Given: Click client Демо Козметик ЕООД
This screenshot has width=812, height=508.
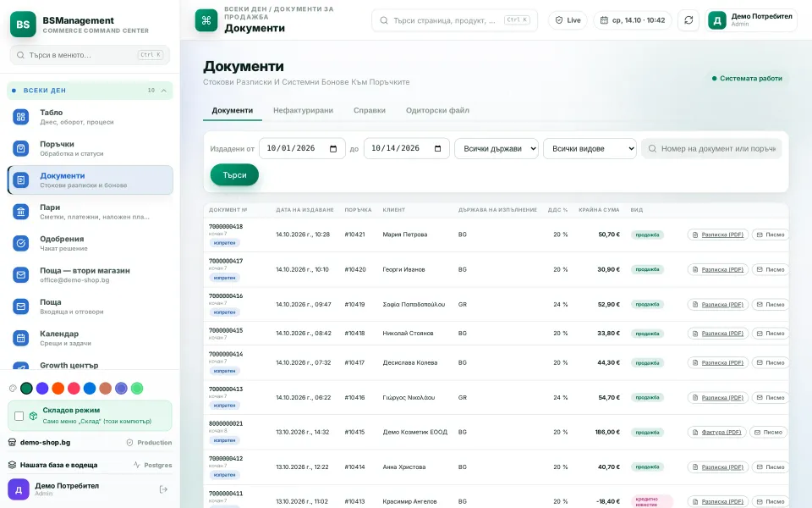Looking at the screenshot, I should pos(414,433).
